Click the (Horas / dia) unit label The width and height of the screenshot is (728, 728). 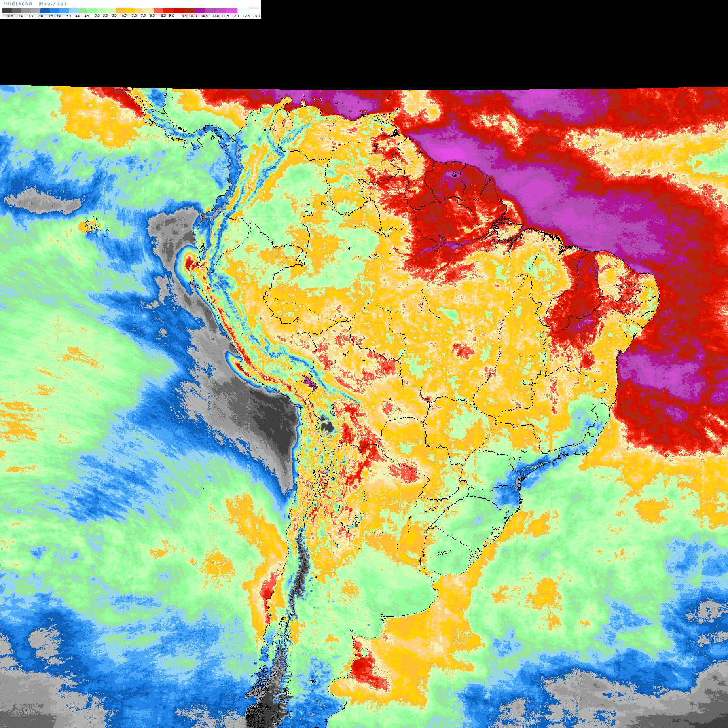coord(52,4)
